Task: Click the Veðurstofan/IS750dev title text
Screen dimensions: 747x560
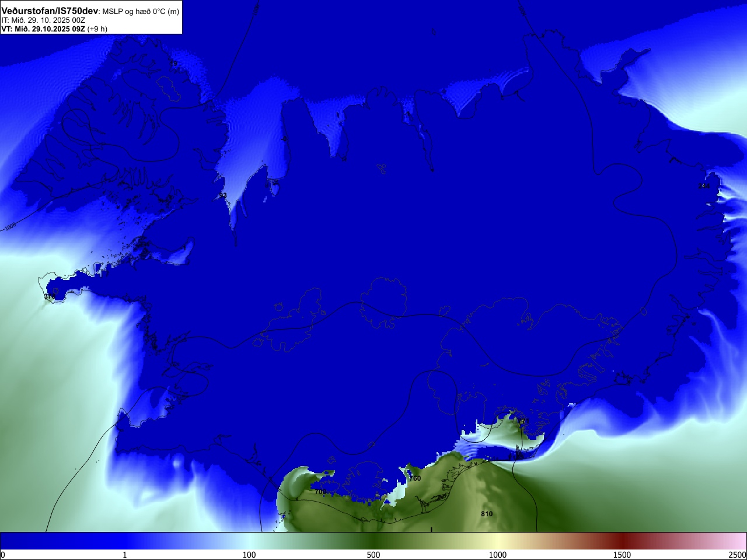Action: click(50, 11)
